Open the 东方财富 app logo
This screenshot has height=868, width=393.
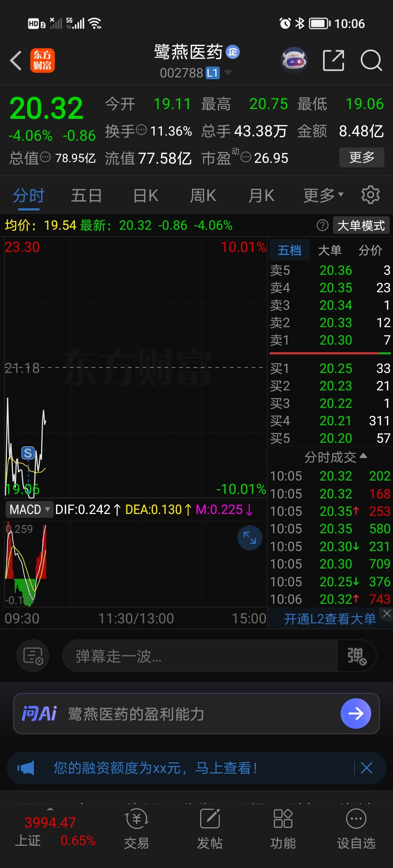pyautogui.click(x=43, y=60)
